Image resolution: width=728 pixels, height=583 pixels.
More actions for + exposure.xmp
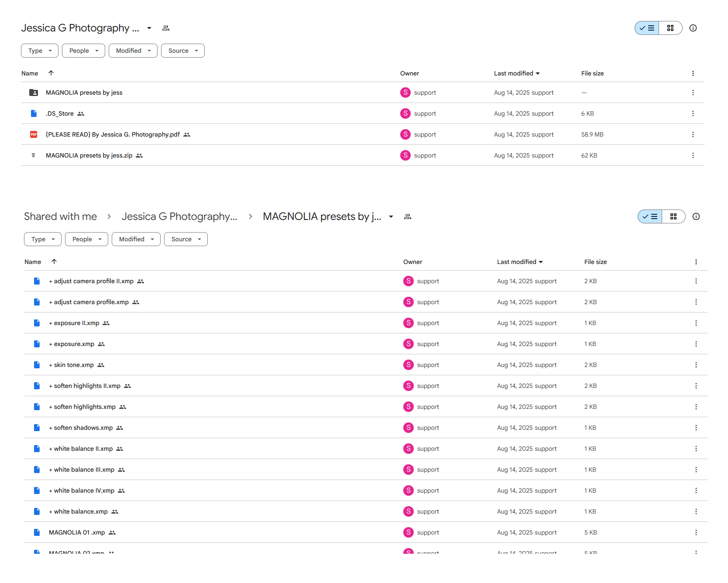[696, 344]
